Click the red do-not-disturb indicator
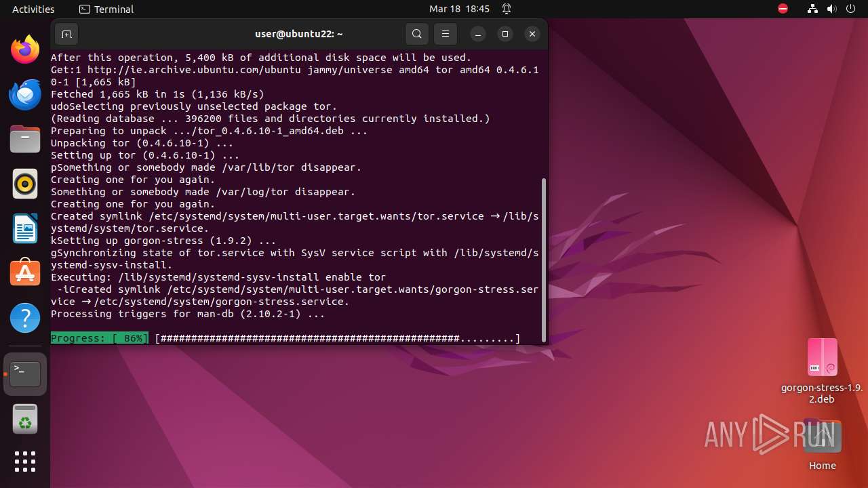Viewport: 868px width, 488px height. (x=783, y=9)
